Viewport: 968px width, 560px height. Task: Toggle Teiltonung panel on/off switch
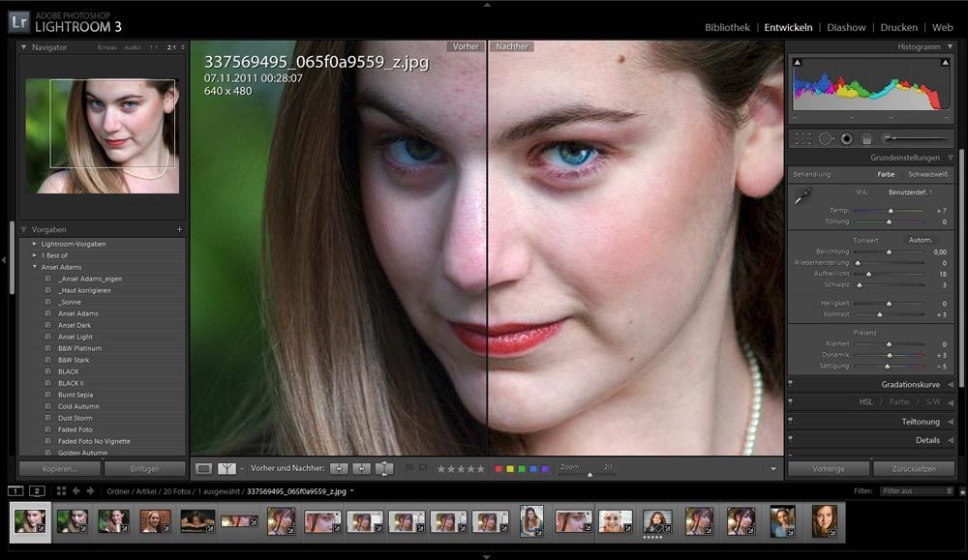[x=790, y=422]
